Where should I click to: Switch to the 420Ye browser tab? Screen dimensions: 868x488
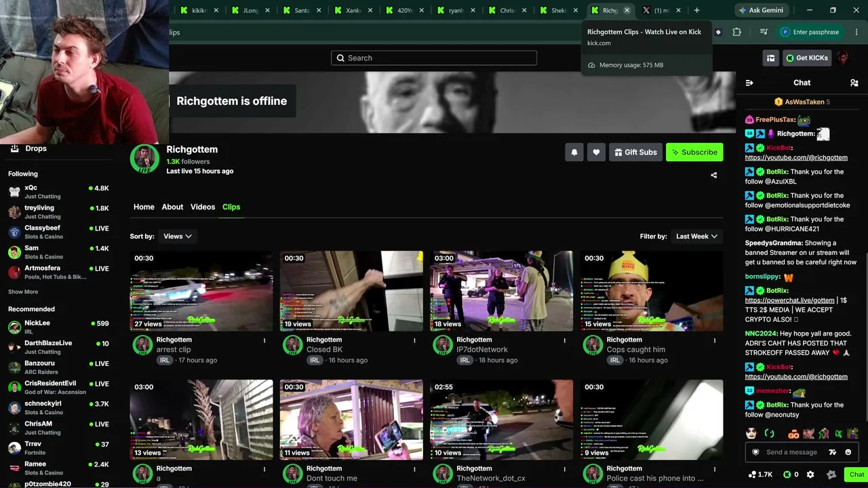coord(405,10)
